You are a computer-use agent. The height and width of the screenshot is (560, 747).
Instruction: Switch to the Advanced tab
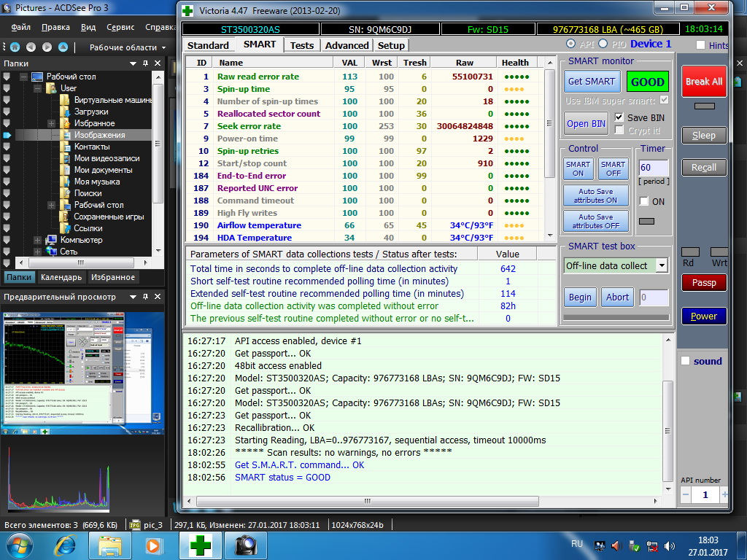pyautogui.click(x=347, y=45)
